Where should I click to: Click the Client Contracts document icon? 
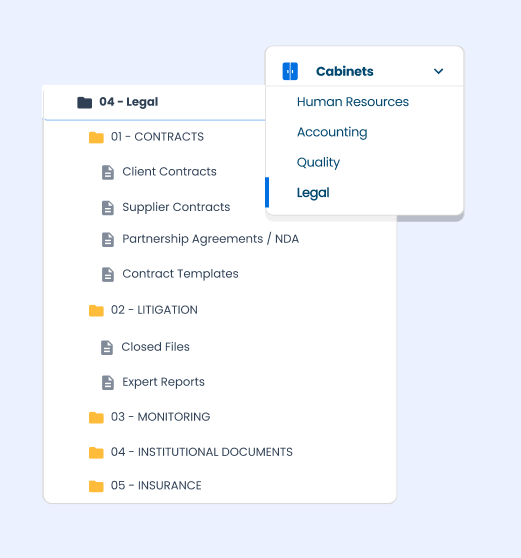pyautogui.click(x=108, y=172)
